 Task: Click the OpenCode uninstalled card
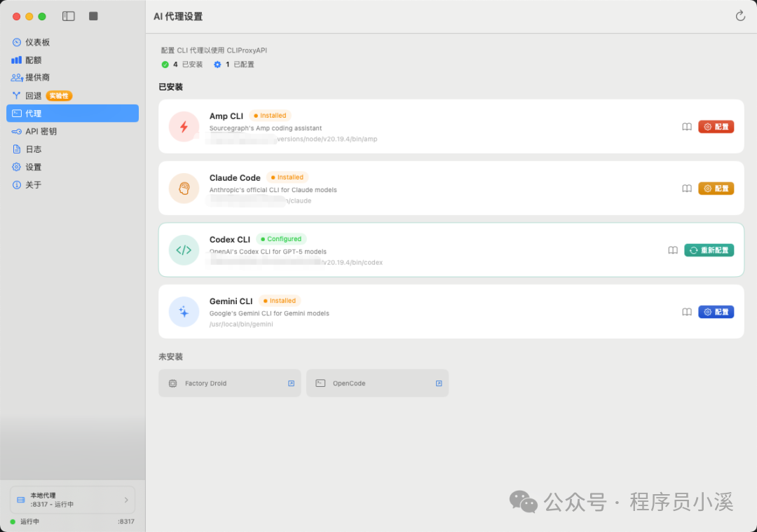tap(378, 383)
